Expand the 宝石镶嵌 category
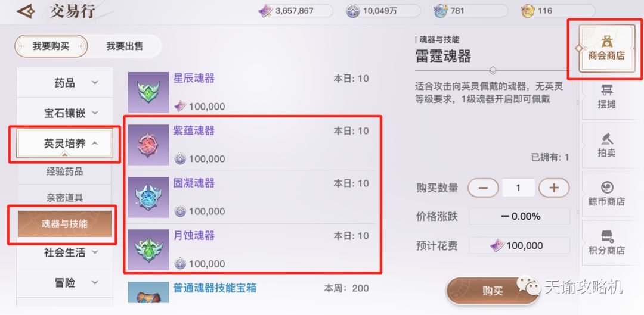 pyautogui.click(x=64, y=113)
